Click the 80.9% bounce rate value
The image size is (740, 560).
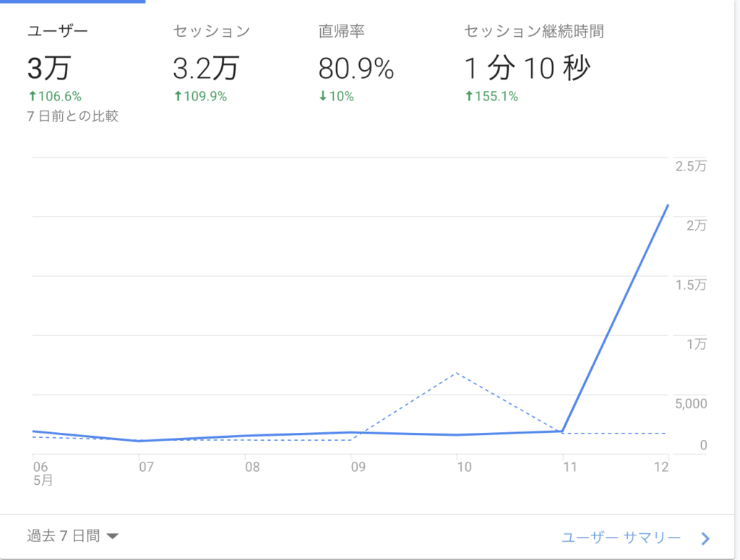[356, 69]
